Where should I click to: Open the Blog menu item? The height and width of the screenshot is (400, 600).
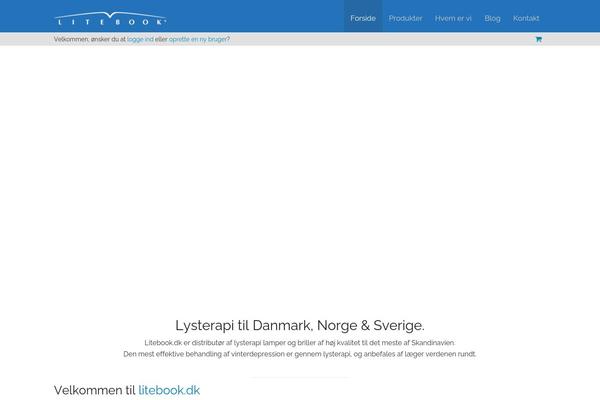click(x=492, y=18)
